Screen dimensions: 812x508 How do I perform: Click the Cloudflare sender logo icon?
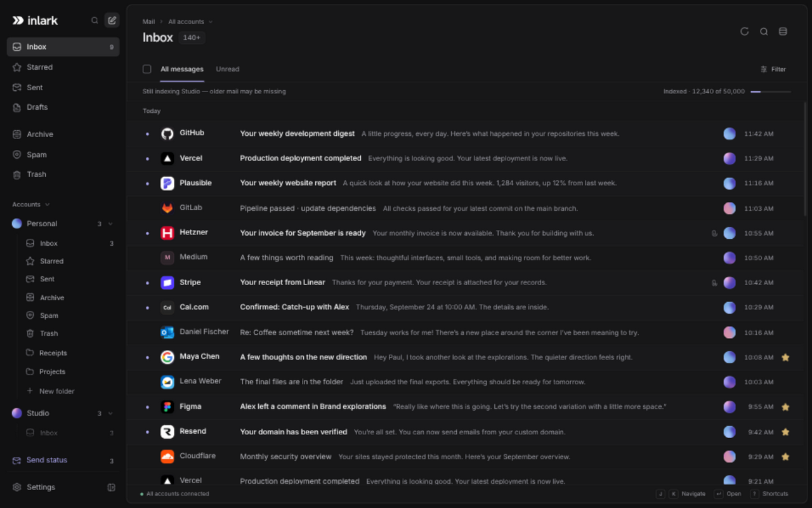point(167,457)
